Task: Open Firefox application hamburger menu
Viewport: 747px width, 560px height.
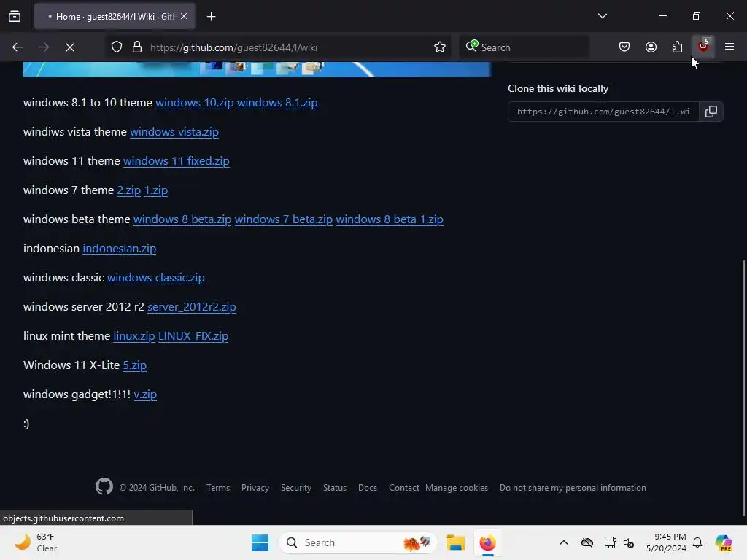Action: point(729,47)
